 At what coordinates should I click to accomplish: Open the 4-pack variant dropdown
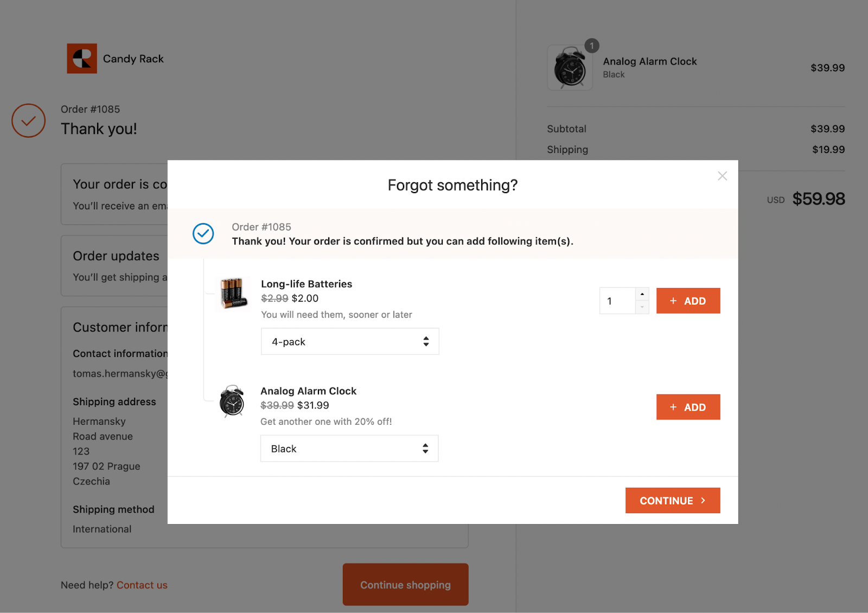click(x=350, y=342)
